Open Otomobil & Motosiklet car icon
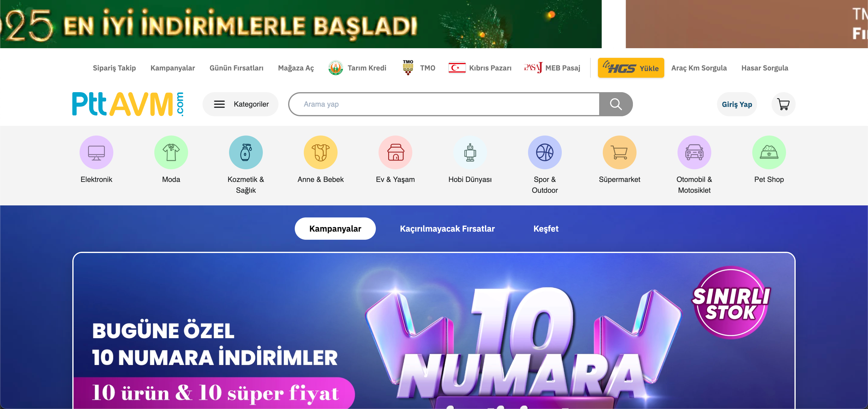868x409 pixels. tap(694, 152)
